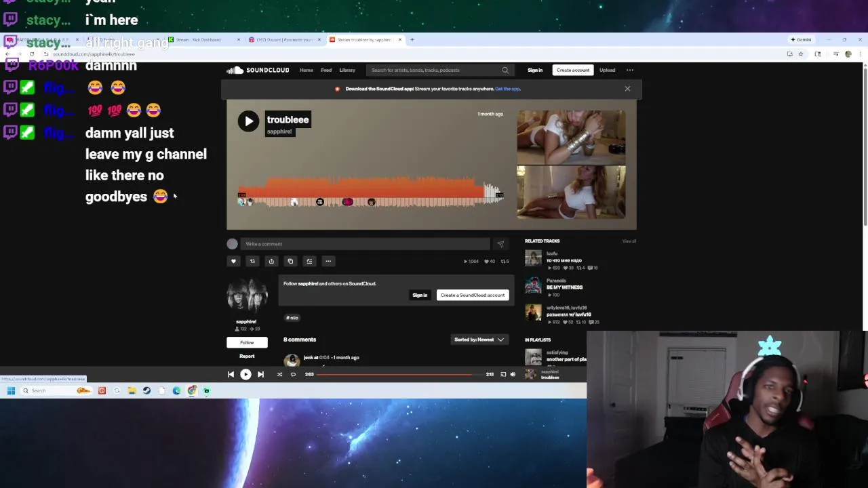Image resolution: width=868 pixels, height=488 pixels.
Task: Select the Stream troubleee by sapphire browser tab
Action: coord(365,39)
